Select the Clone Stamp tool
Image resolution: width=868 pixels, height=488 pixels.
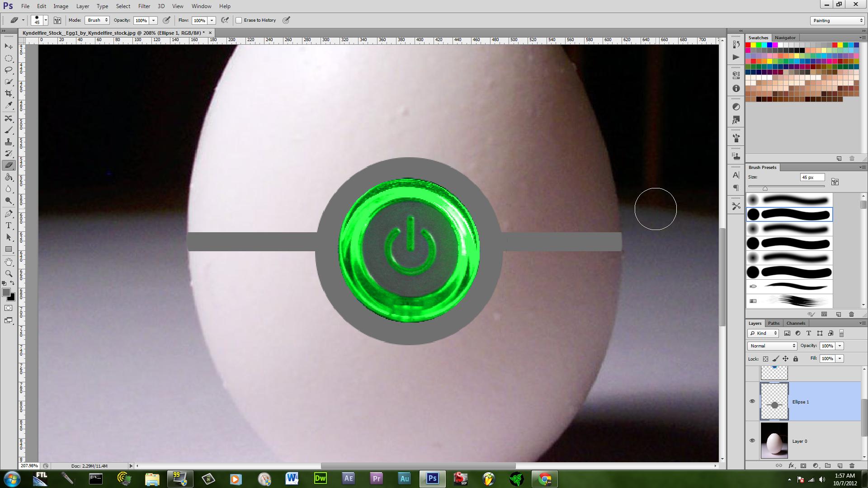pyautogui.click(x=9, y=142)
